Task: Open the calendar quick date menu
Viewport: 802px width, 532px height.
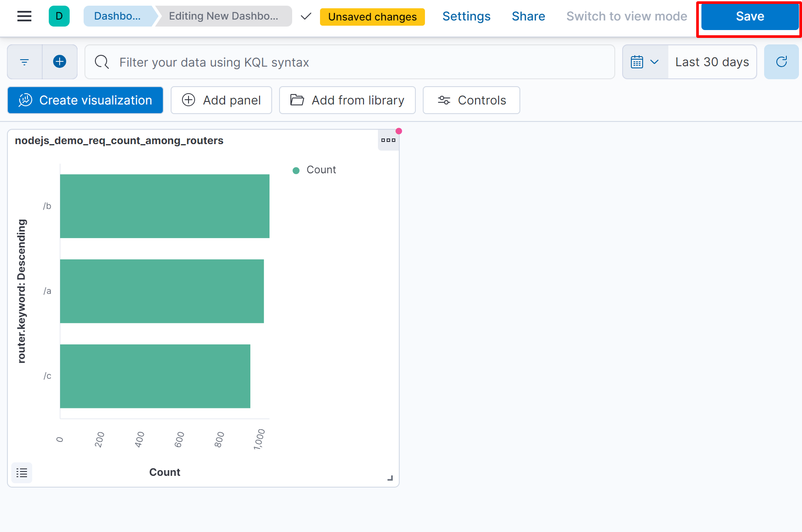Action: click(645, 62)
